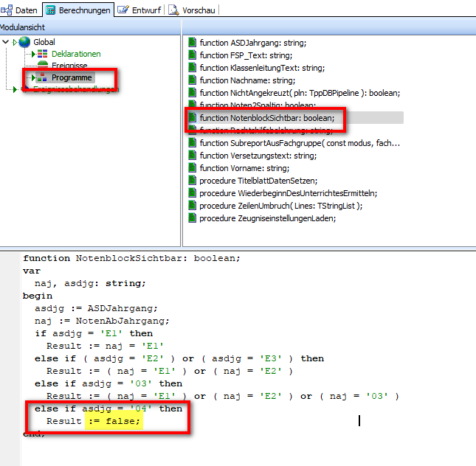
Task: Click the Entwurf pencil icon
Action: click(123, 10)
